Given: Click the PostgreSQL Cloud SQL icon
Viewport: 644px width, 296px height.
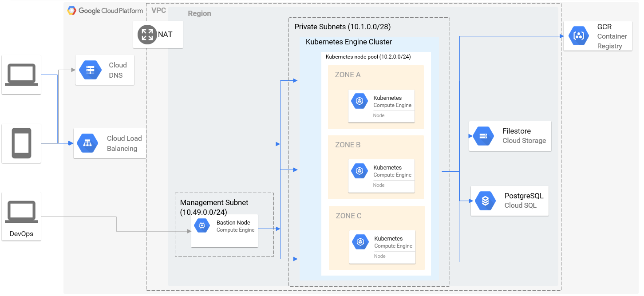Looking at the screenshot, I should (485, 201).
